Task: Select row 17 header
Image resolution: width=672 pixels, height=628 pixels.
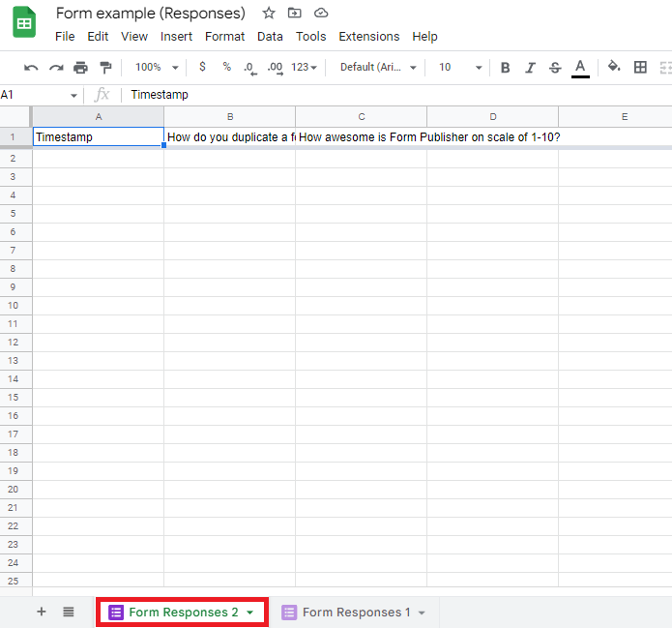Action: (15, 434)
